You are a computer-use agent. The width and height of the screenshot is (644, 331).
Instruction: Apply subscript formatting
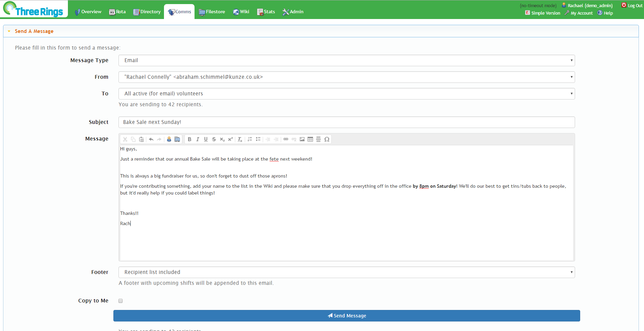(222, 139)
